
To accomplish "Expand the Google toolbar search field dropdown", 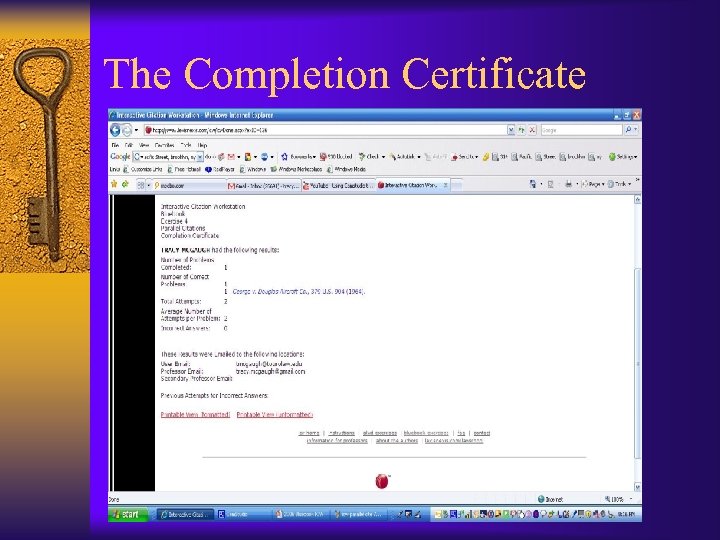I will 200,157.
